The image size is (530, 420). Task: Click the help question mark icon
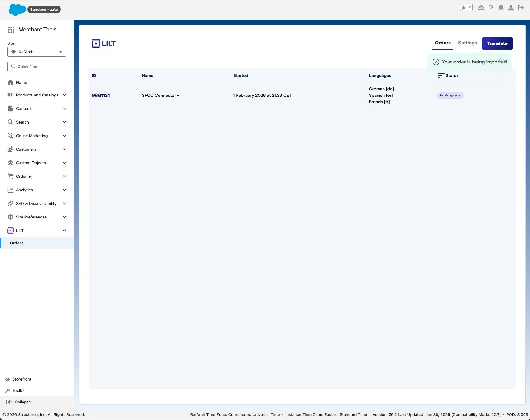click(x=491, y=8)
